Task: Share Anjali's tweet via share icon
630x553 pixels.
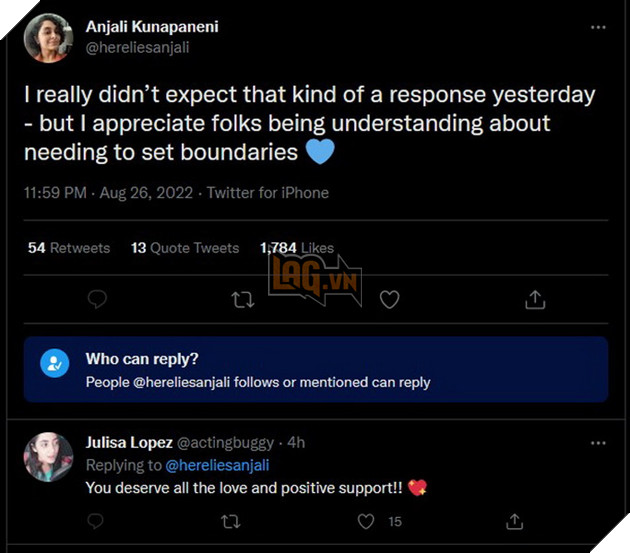Action: pos(535,299)
